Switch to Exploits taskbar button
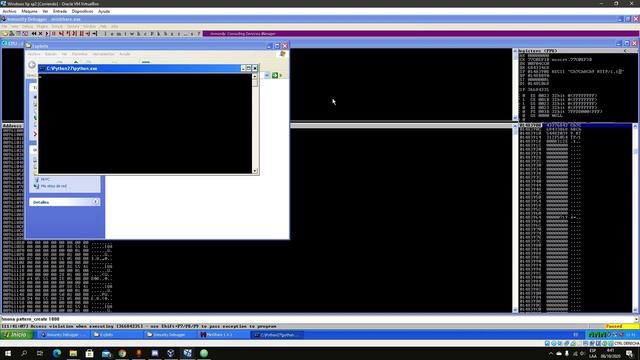640x360 pixels. click(117, 335)
